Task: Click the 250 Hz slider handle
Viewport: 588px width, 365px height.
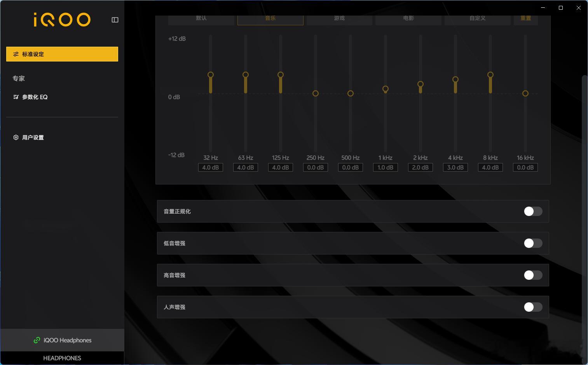Action: [316, 93]
